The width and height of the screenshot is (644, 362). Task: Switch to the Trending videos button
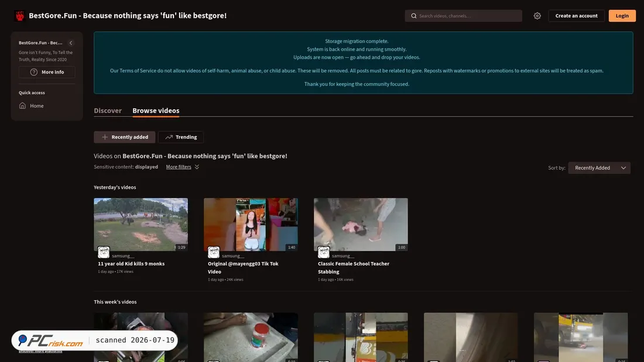(181, 137)
